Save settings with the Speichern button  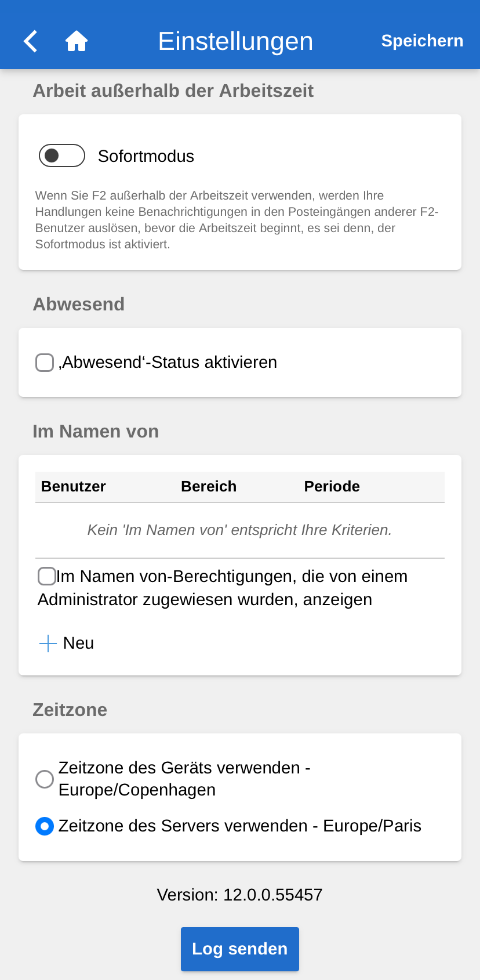point(422,41)
